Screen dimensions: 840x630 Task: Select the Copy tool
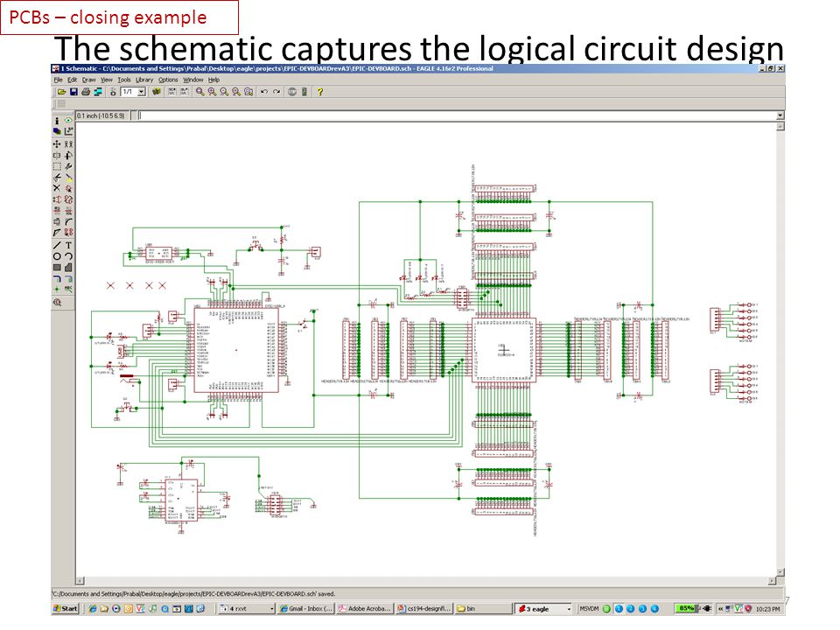pos(68,144)
